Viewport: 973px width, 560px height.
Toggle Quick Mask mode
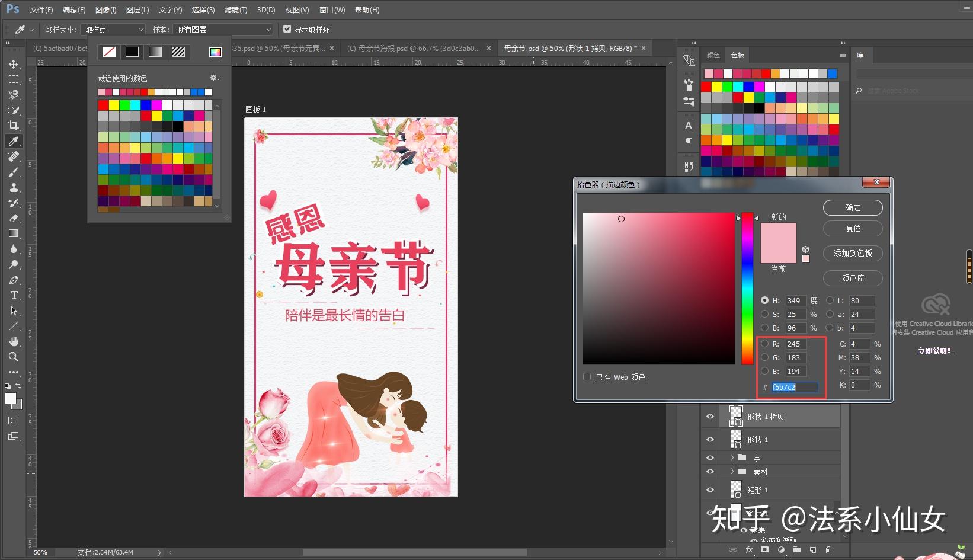click(14, 420)
